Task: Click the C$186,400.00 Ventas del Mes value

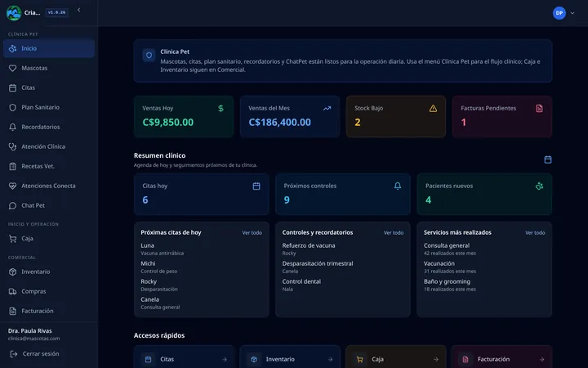Action: coord(280,123)
